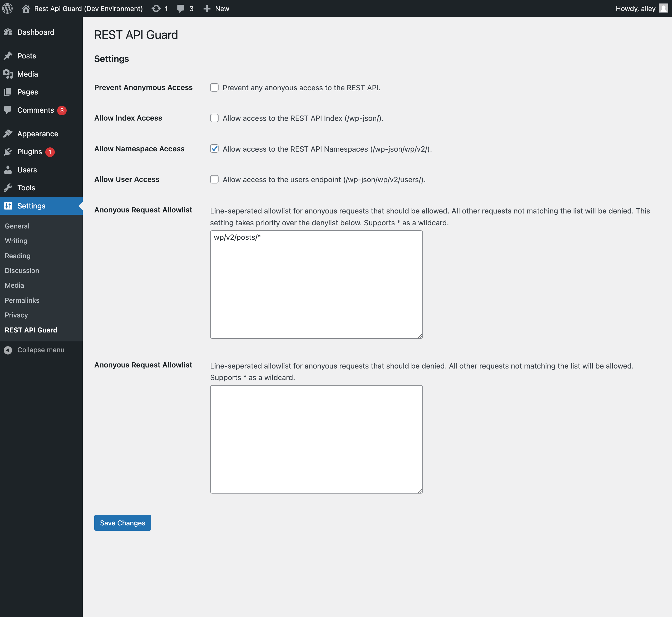Go to Permalinks settings submenu

[x=22, y=300]
